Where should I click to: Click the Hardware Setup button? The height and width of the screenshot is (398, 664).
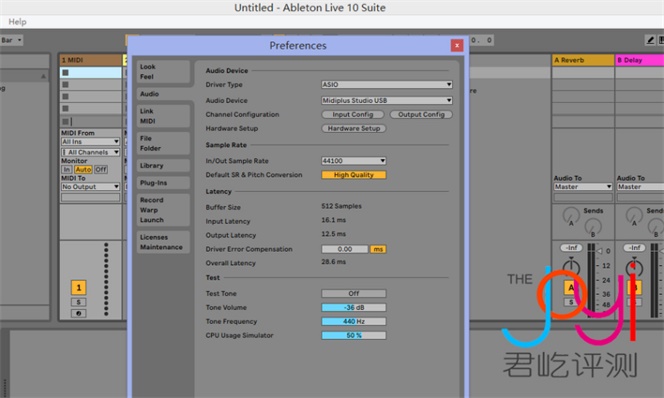[x=354, y=128]
